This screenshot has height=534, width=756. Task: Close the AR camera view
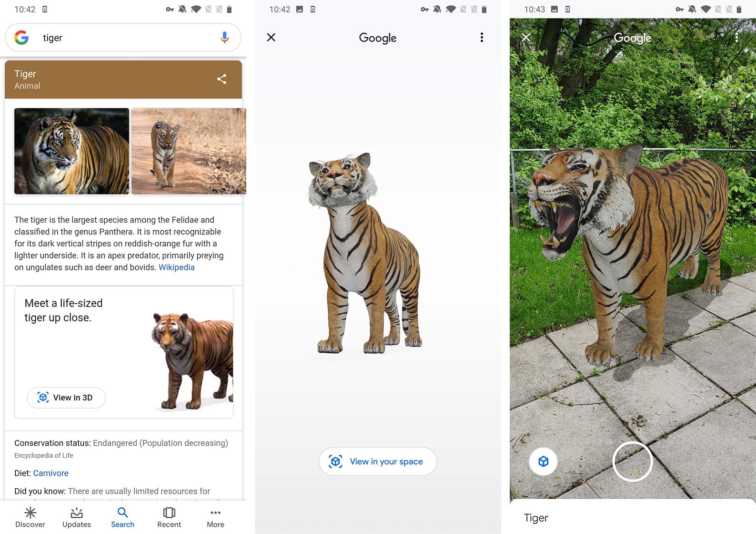[526, 37]
